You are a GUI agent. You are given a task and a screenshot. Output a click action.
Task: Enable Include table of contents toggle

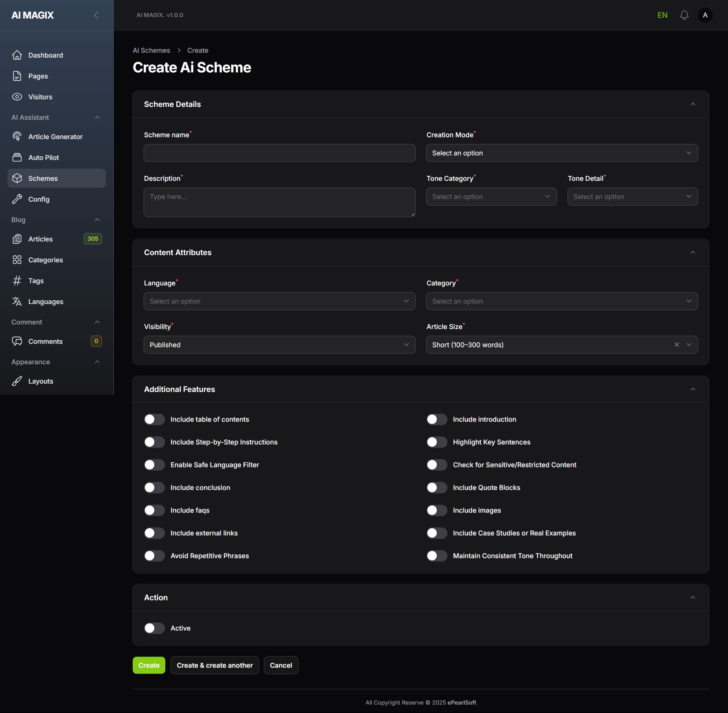154,419
